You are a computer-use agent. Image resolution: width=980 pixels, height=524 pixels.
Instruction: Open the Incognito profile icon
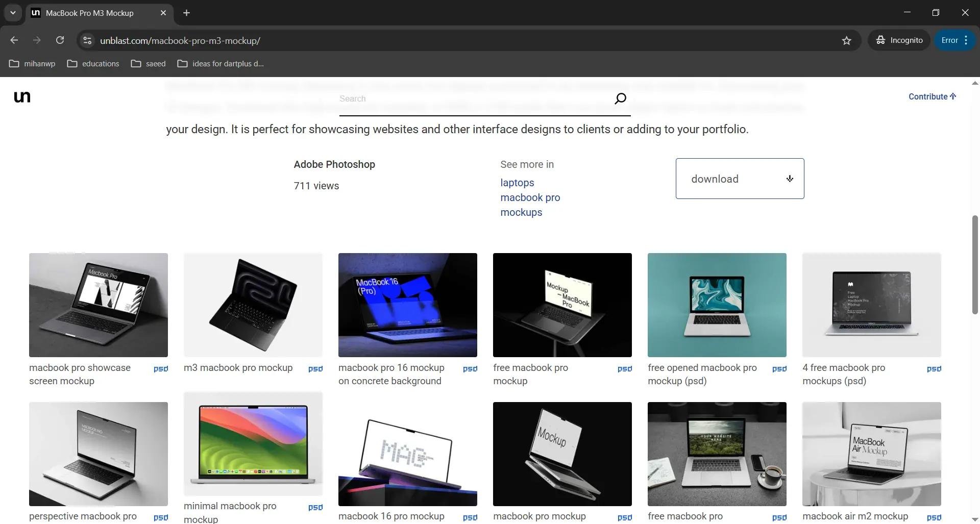click(881, 40)
